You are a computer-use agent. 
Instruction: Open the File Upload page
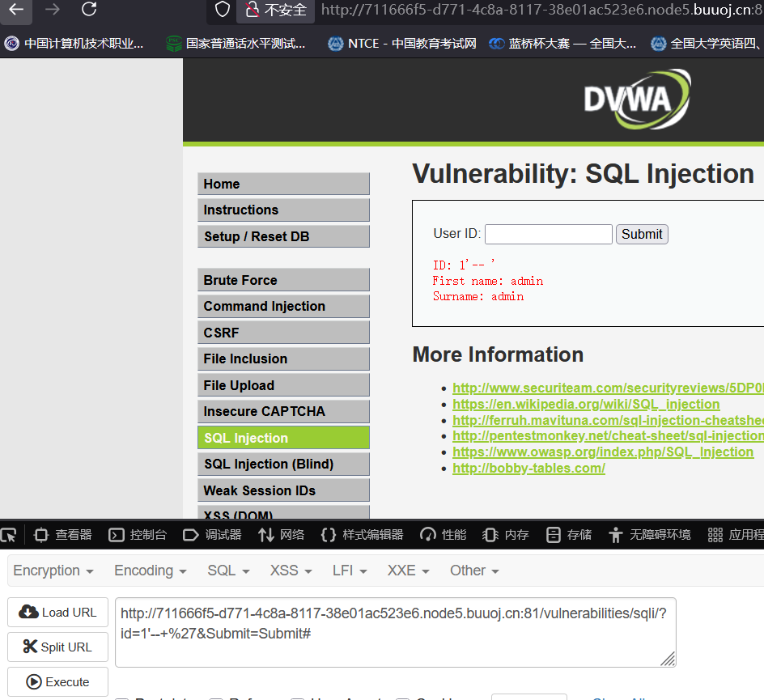tap(283, 385)
